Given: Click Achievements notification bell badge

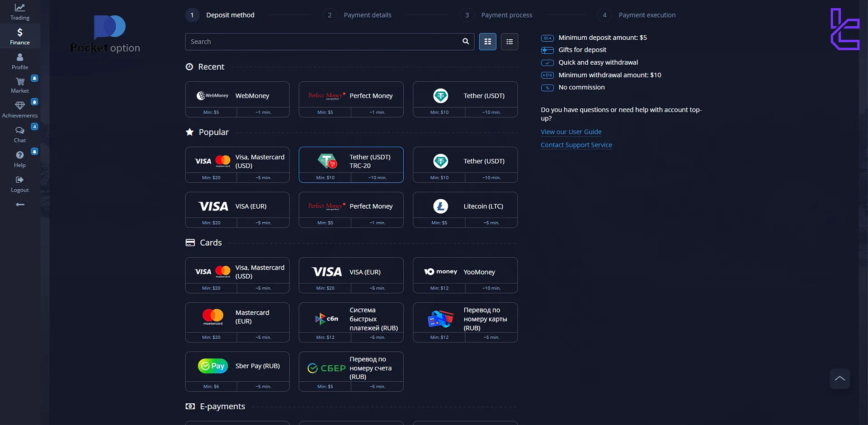Looking at the screenshot, I should point(34,102).
